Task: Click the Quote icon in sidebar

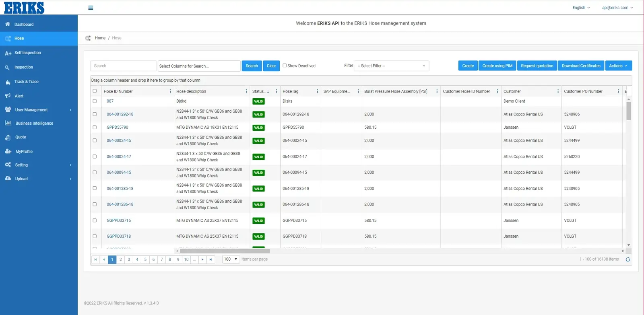Action: click(x=8, y=137)
